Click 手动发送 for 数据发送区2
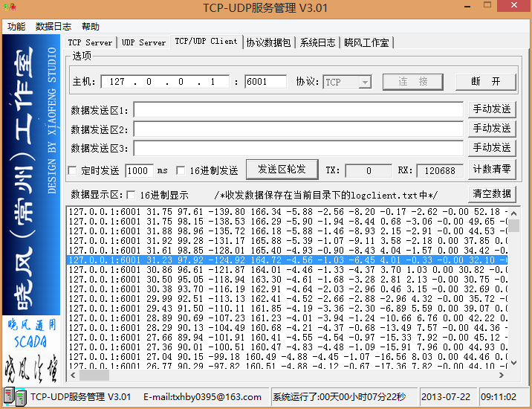 (x=492, y=129)
